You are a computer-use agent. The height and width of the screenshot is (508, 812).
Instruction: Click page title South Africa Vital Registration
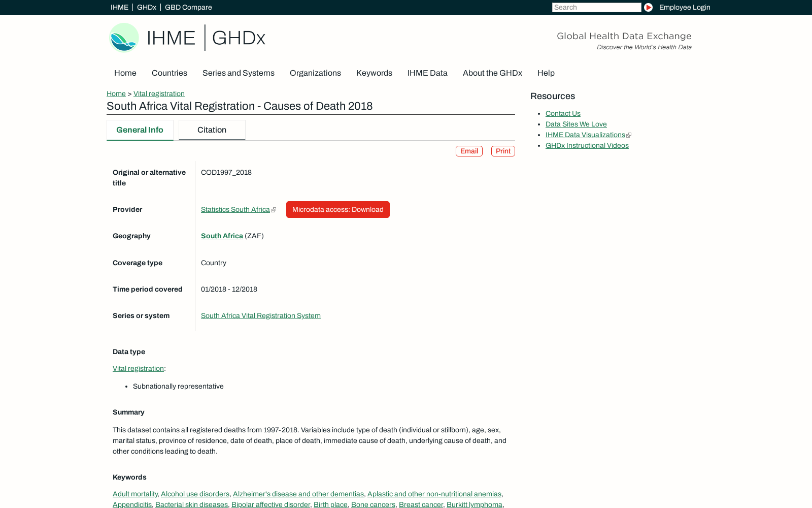(240, 106)
